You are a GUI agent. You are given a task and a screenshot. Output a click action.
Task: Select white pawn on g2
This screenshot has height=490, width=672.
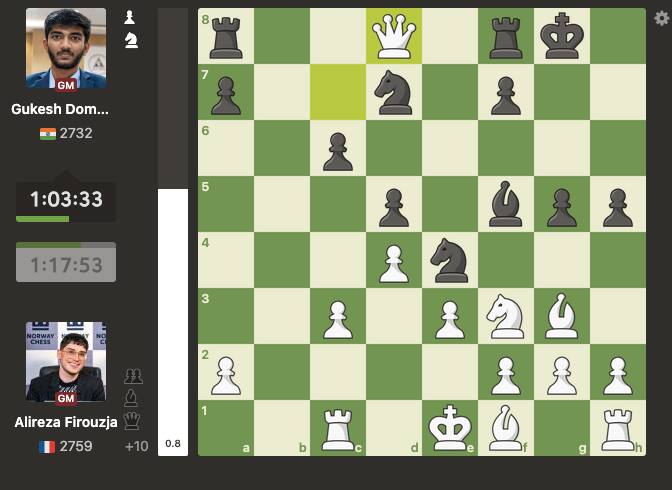562,376
